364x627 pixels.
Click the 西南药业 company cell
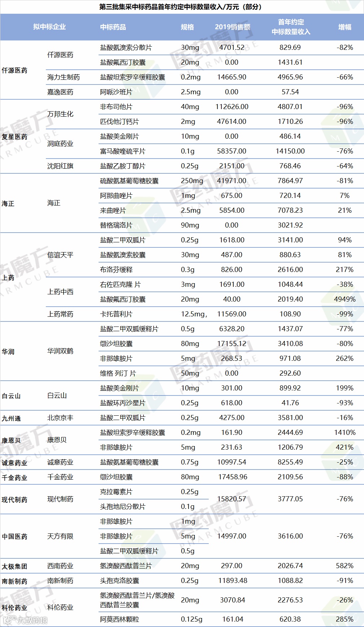click(x=60, y=566)
